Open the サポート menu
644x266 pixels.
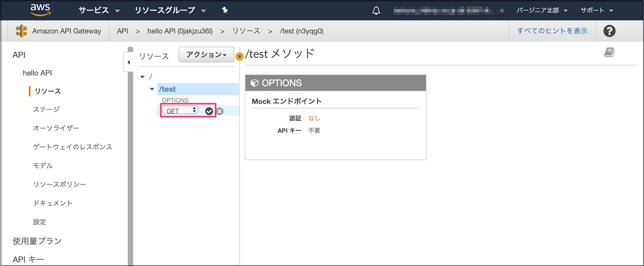(x=597, y=10)
